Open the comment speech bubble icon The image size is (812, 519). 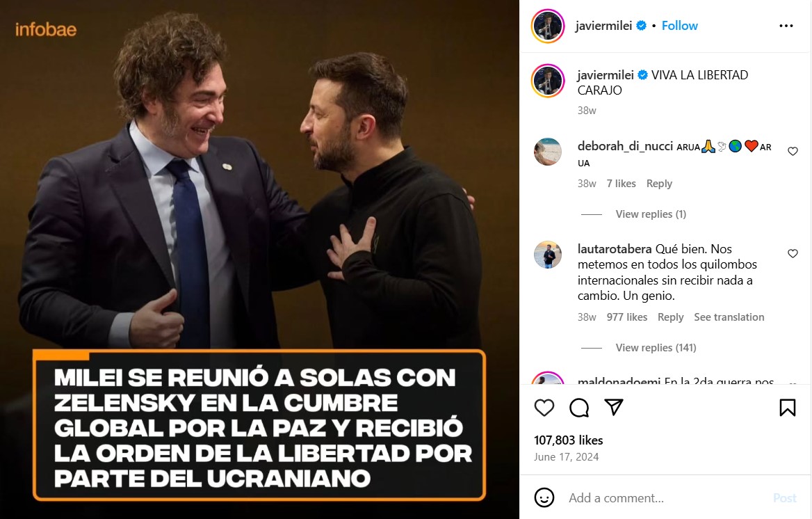[x=579, y=408]
